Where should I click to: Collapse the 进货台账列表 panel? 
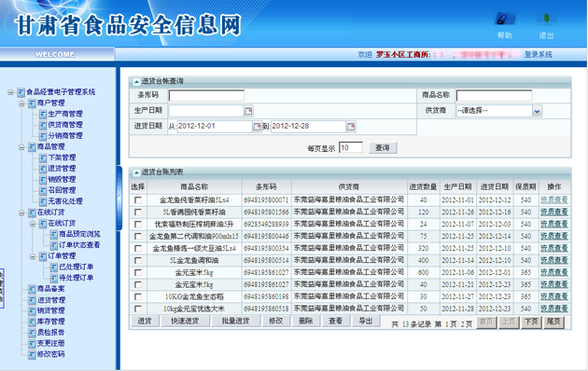(x=136, y=172)
